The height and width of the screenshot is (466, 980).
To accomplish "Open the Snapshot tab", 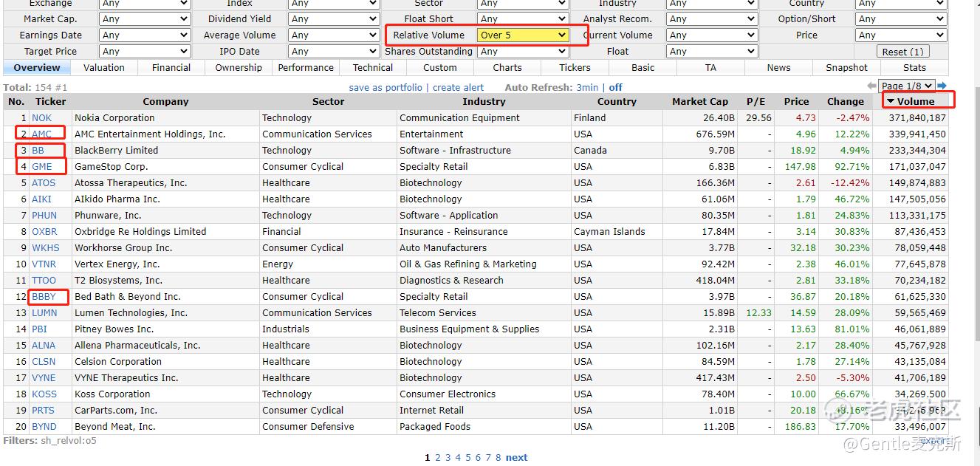I will pyautogui.click(x=846, y=67).
